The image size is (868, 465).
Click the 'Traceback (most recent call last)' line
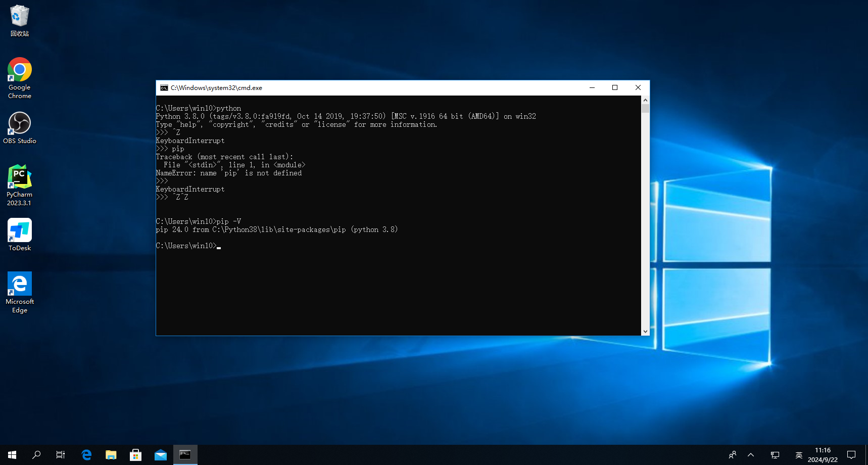coord(225,157)
